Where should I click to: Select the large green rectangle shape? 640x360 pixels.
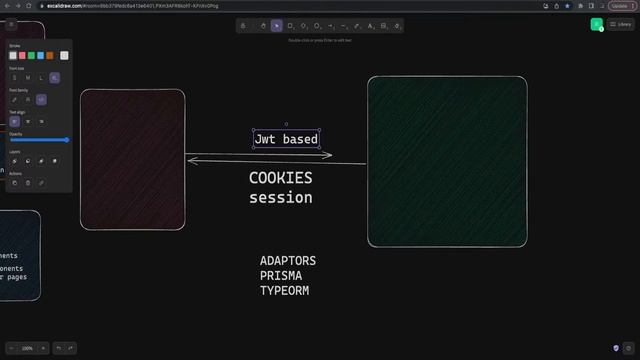click(447, 162)
